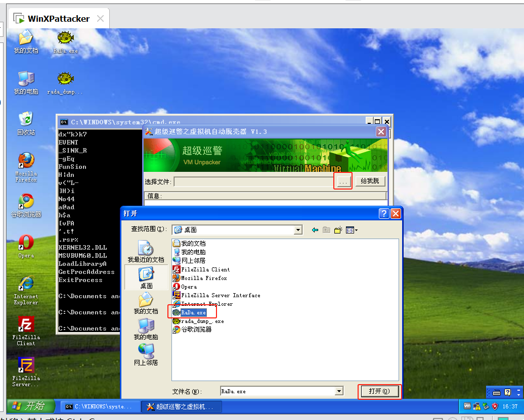This screenshot has width=524, height=420.
Task: Open FileZilla Server desktop shortcut
Action: [26, 372]
